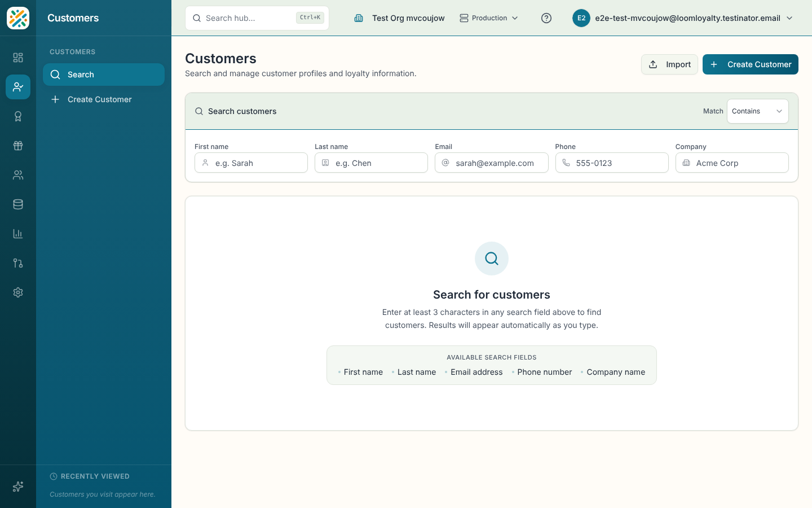
Task: Open the database sidebar icon
Action: coord(18,204)
